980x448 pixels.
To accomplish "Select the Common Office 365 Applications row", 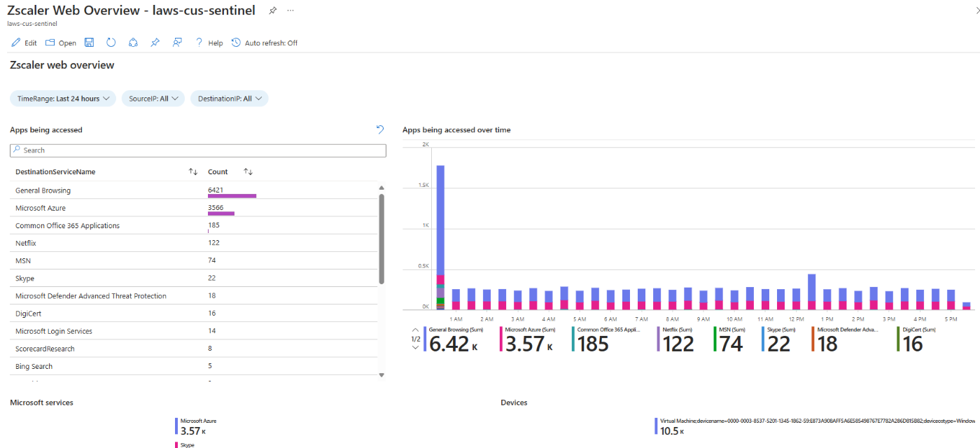I will [193, 225].
